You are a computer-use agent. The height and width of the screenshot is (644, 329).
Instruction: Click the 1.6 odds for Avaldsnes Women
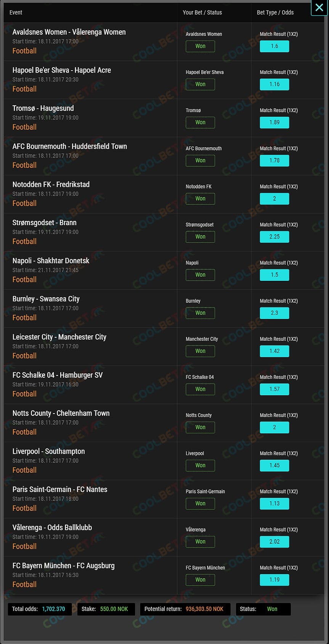pos(274,46)
